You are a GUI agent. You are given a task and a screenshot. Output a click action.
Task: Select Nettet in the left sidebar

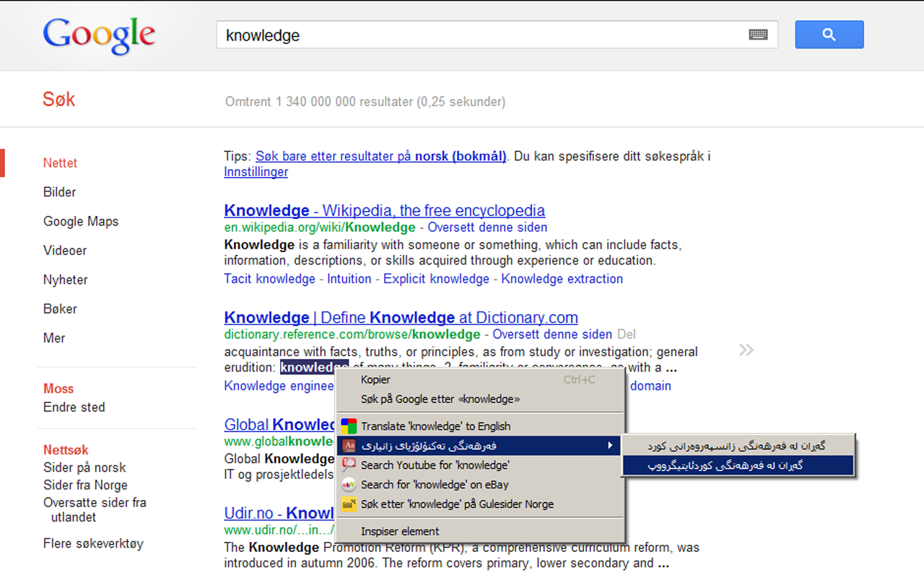click(60, 163)
